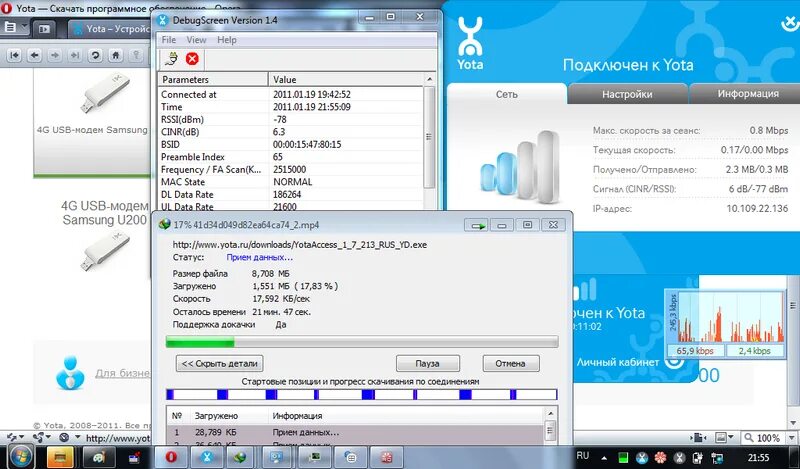The height and width of the screenshot is (469, 800).
Task: Go forward in Opera
Action: click(55, 55)
